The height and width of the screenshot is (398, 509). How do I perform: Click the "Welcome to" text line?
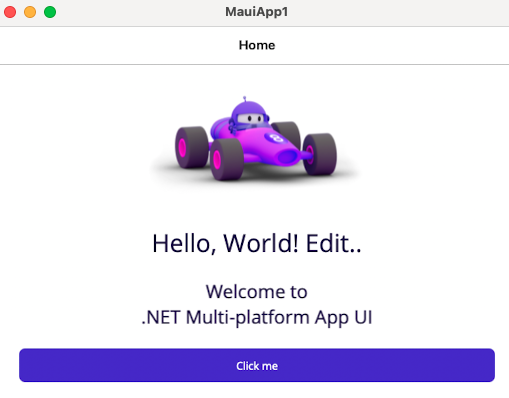(256, 292)
